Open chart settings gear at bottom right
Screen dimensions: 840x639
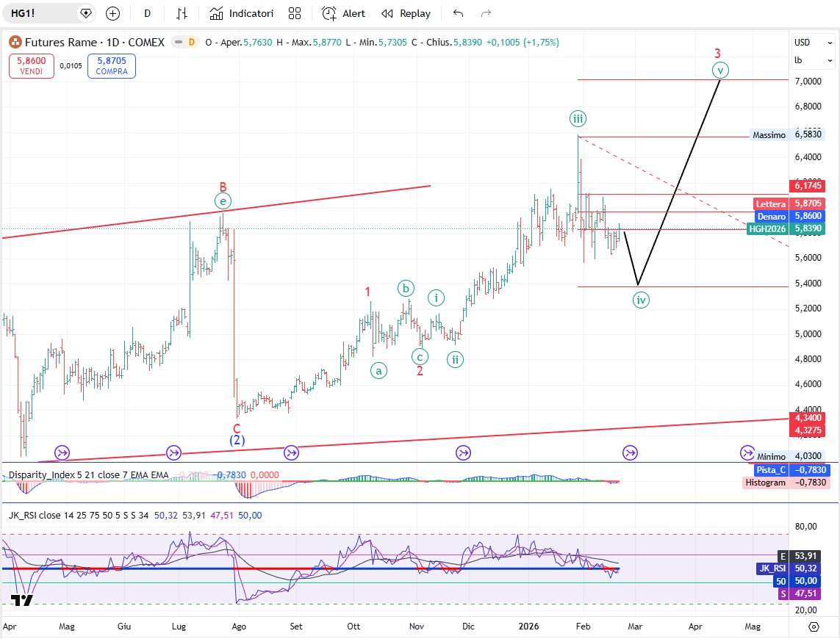pyautogui.click(x=814, y=627)
